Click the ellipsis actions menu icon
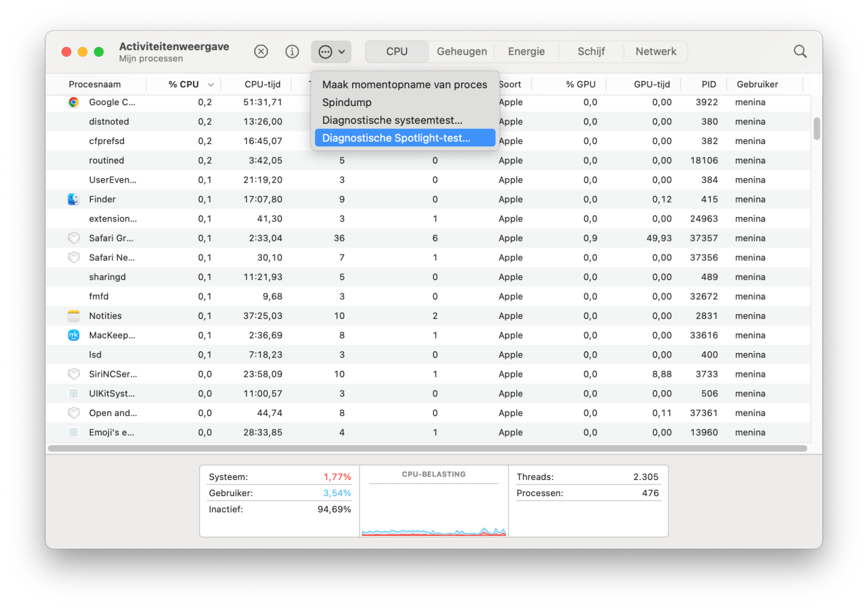Screen dimensions: 868x609 (325, 52)
